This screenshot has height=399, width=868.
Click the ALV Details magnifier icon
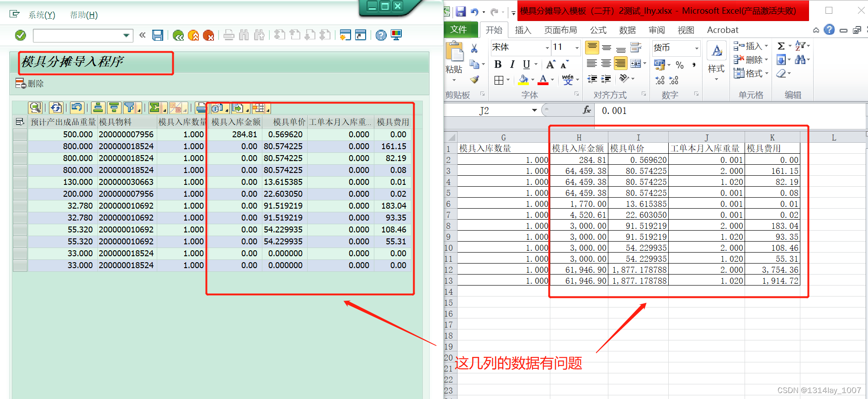pos(35,108)
